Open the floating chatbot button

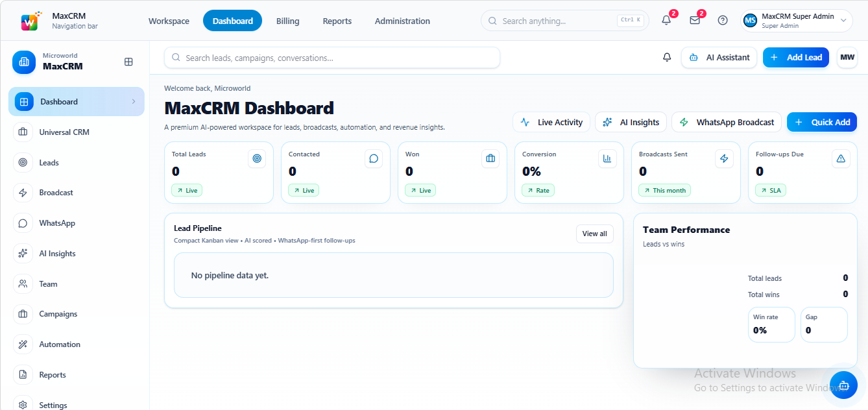coord(843,385)
